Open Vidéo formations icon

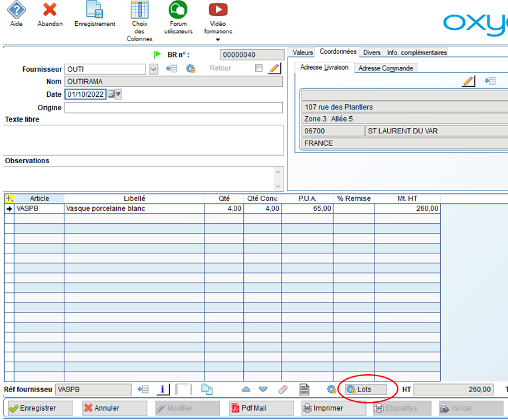point(218,10)
